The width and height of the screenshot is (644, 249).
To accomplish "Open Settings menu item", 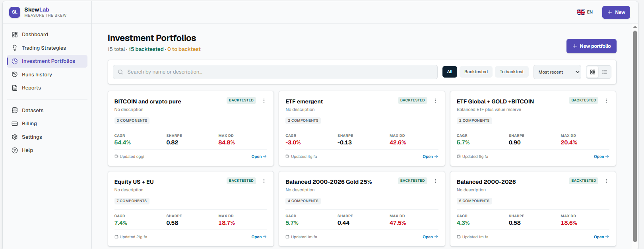I will (47, 137).
